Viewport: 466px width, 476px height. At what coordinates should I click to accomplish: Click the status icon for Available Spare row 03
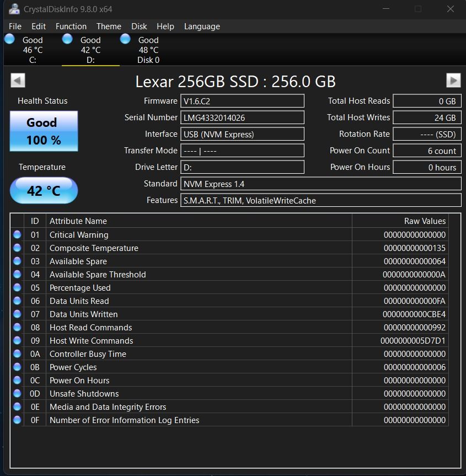point(17,261)
